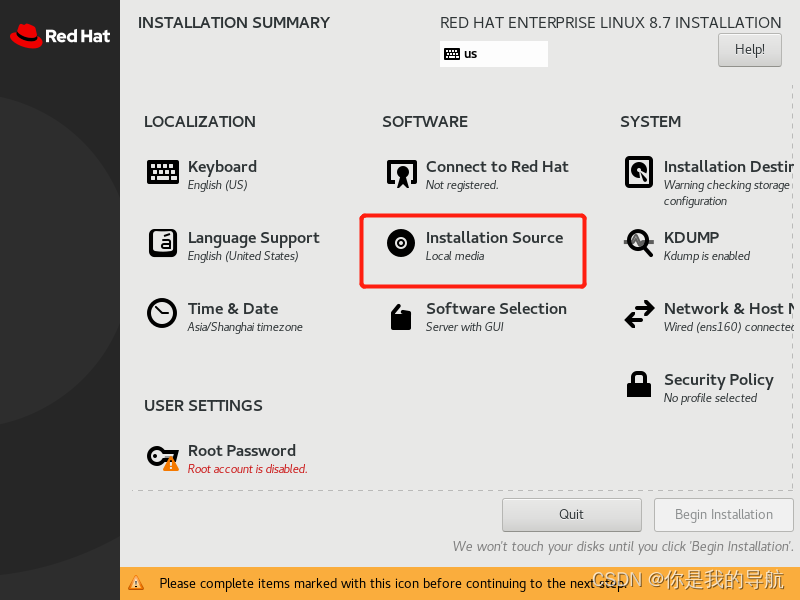Screen dimensions: 800x600
Task: Click the Installation Source disc icon
Action: [x=401, y=243]
